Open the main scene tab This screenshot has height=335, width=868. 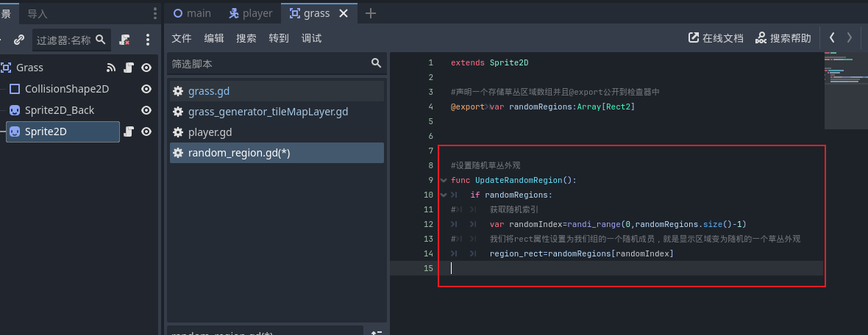[192, 13]
